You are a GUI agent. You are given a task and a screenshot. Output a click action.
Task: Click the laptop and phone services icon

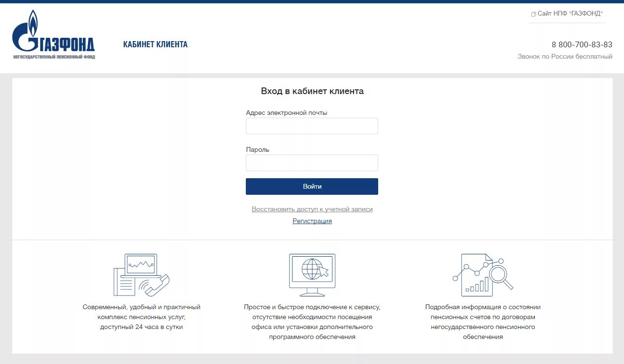pyautogui.click(x=141, y=275)
